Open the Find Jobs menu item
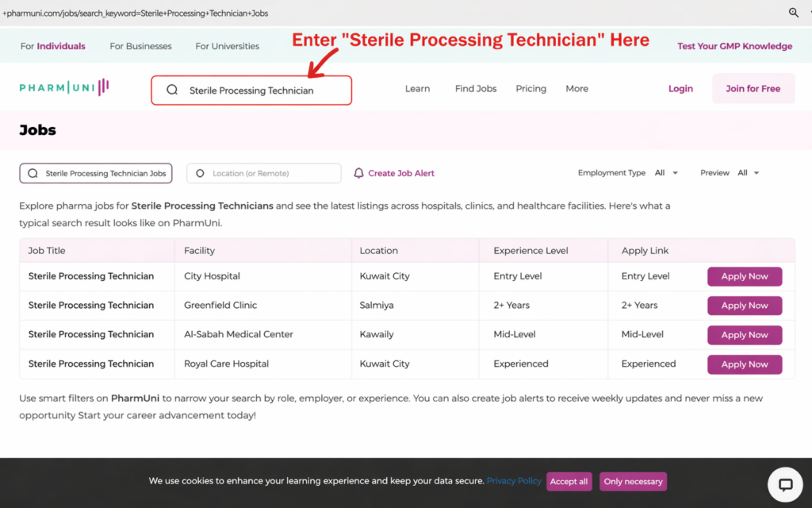This screenshot has width=812, height=508. point(476,89)
